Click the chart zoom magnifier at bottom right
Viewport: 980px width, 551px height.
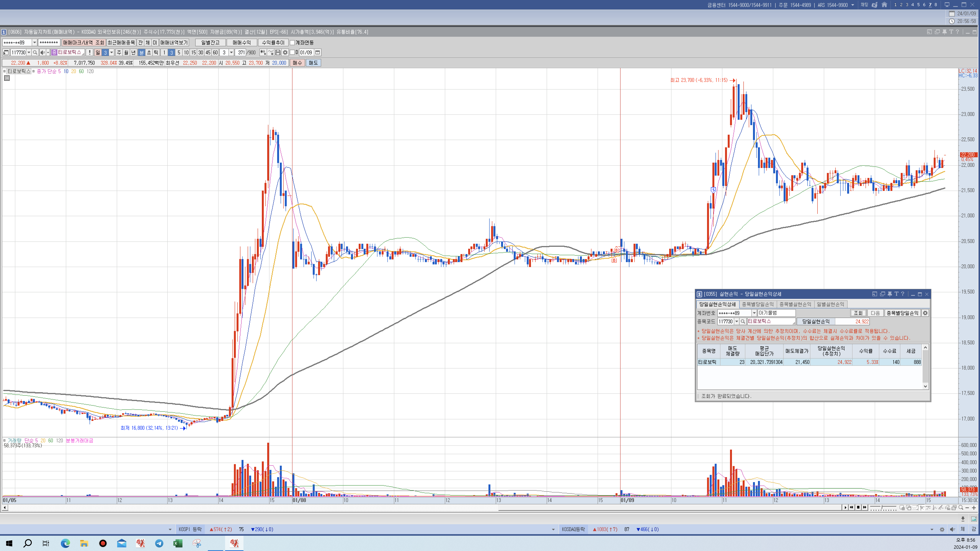tap(961, 508)
